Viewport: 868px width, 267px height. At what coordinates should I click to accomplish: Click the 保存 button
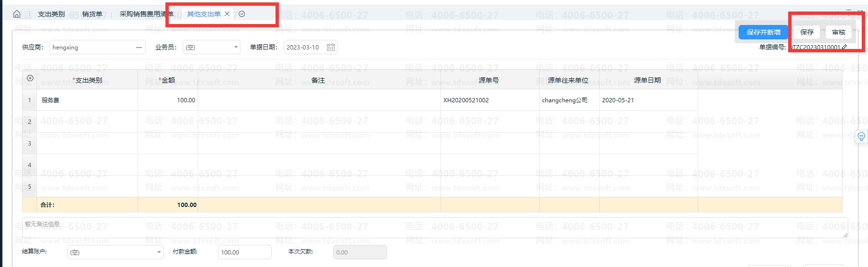tap(807, 32)
